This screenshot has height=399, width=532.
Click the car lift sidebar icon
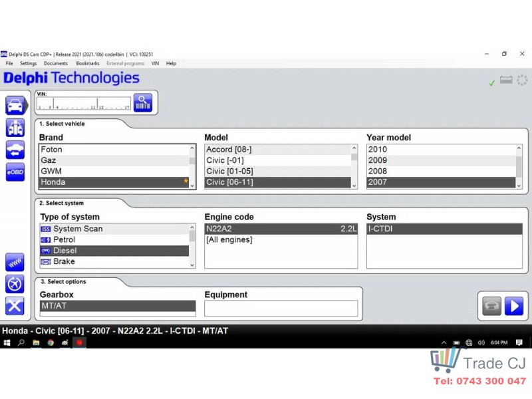tap(15, 128)
